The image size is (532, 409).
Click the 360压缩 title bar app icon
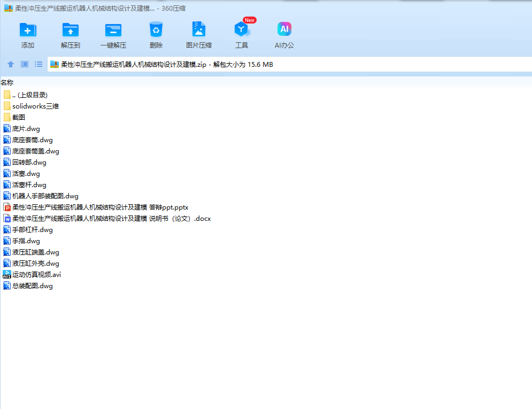(9, 8)
